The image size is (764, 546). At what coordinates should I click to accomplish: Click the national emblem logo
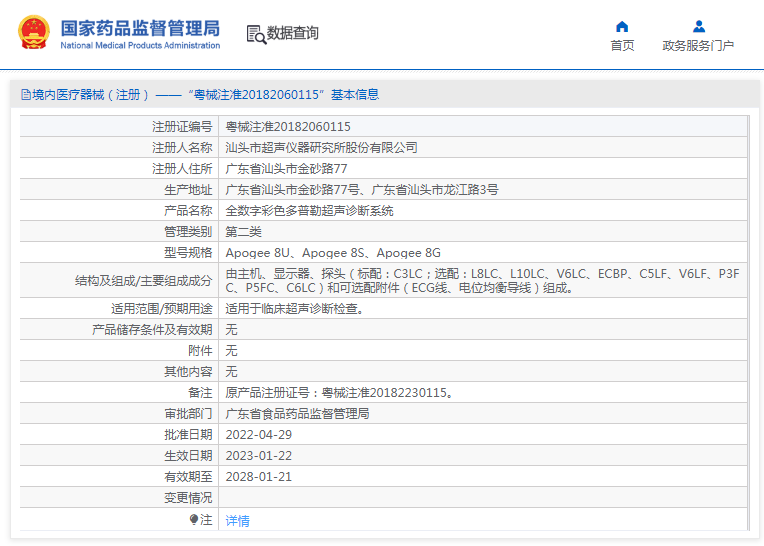point(33,33)
